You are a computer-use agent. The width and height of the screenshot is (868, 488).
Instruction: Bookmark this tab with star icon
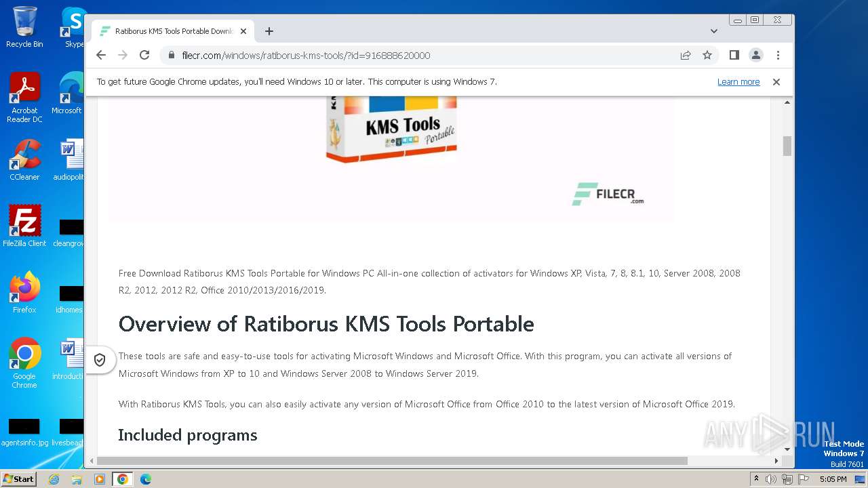(707, 56)
